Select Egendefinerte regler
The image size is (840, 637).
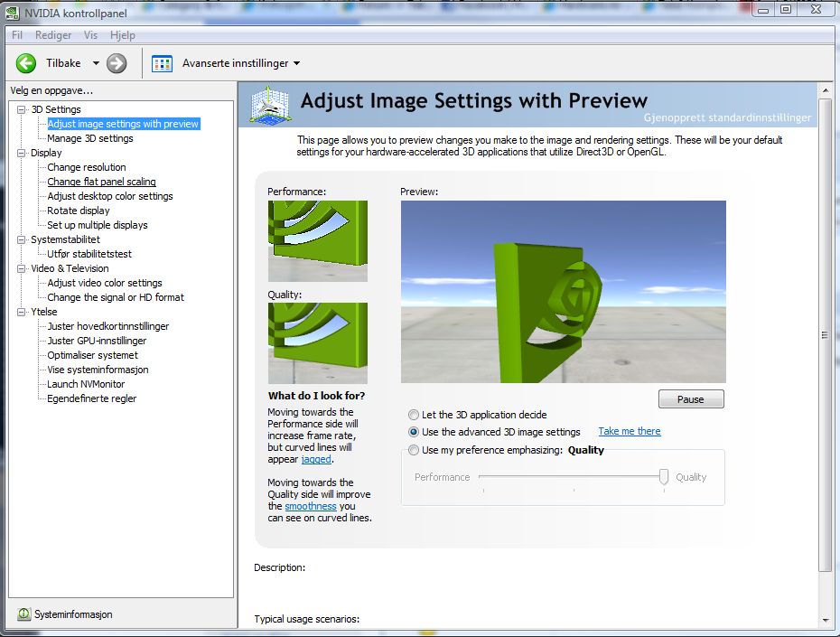click(91, 398)
